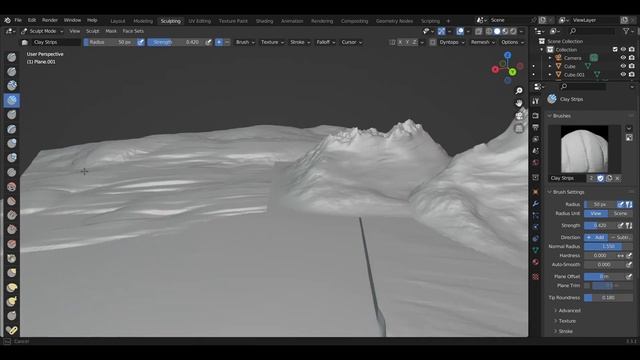Open the Falloff dropdown
The width and height of the screenshot is (640, 360).
[326, 42]
